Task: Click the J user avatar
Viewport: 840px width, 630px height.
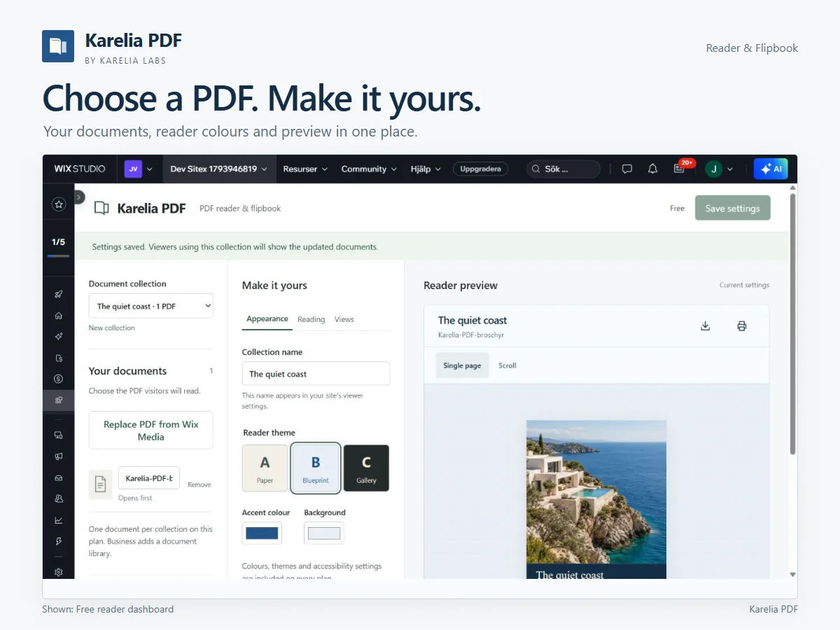Action: pos(713,169)
